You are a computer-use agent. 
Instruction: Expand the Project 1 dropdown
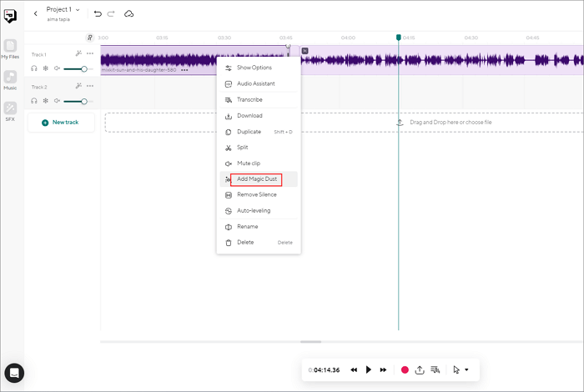tap(78, 9)
